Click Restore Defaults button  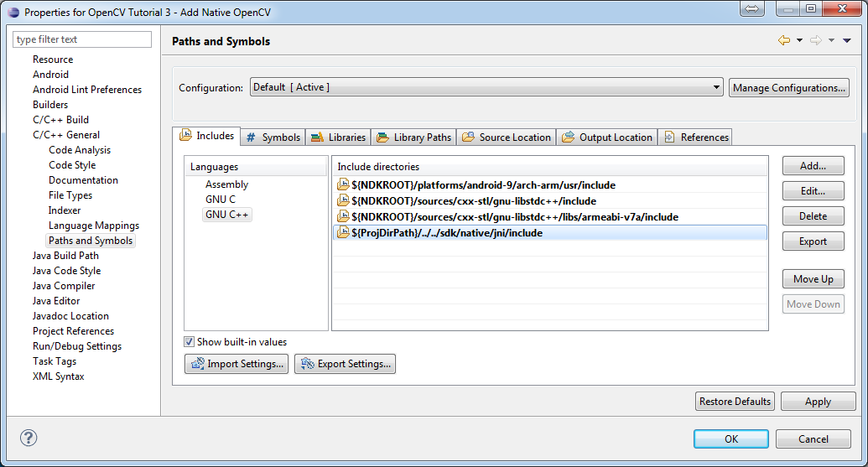pos(735,402)
